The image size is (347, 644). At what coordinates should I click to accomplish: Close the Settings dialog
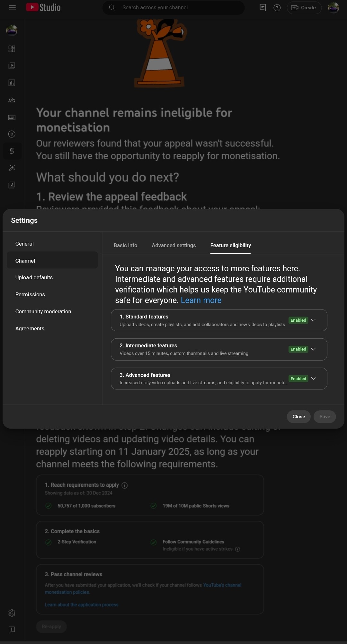coord(298,417)
